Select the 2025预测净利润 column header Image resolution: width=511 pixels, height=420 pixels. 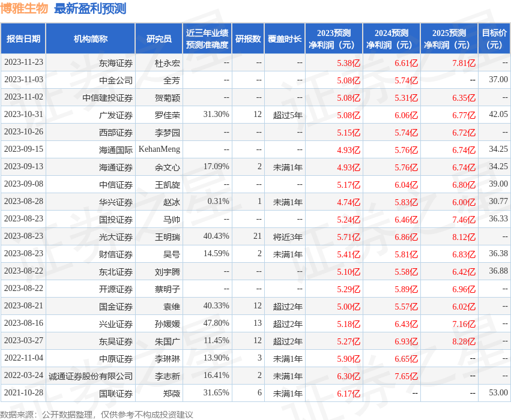pos(449,39)
